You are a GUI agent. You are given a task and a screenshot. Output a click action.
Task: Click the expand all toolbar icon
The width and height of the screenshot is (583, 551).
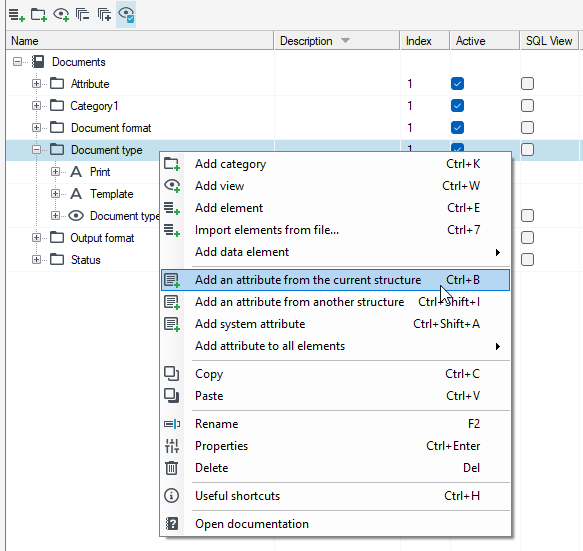(x=104, y=15)
